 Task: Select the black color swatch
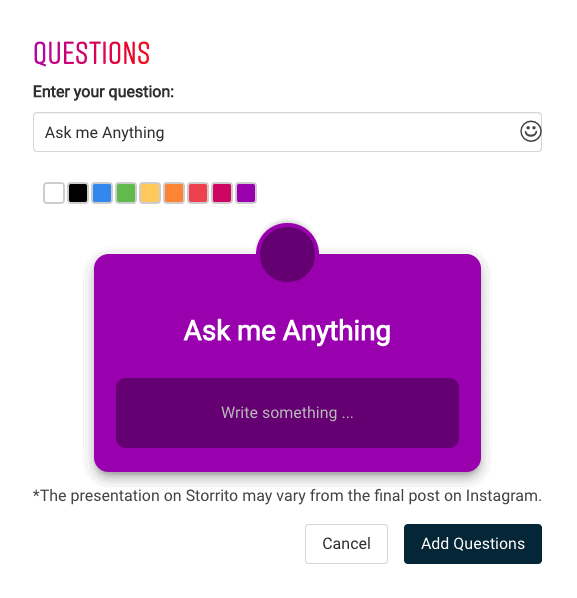pos(78,193)
